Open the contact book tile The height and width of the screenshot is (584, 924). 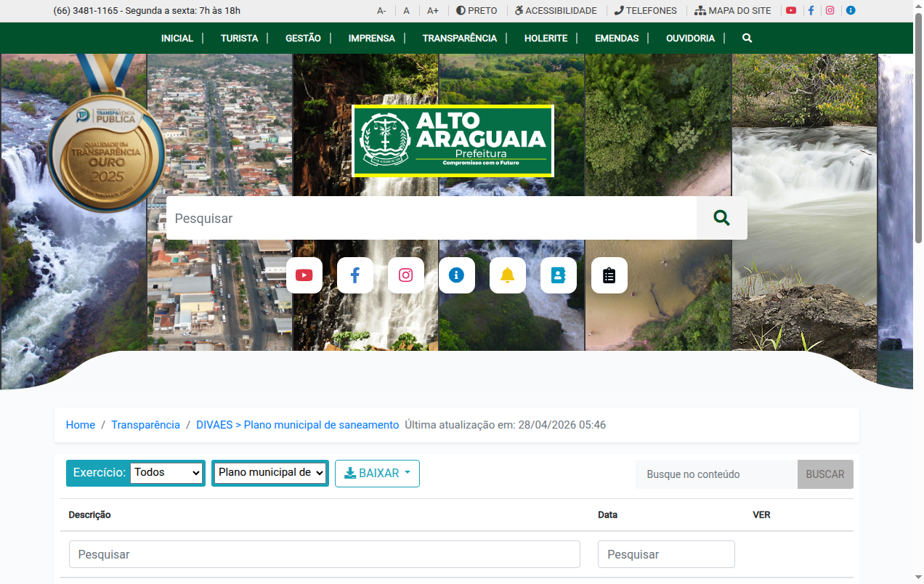click(559, 275)
